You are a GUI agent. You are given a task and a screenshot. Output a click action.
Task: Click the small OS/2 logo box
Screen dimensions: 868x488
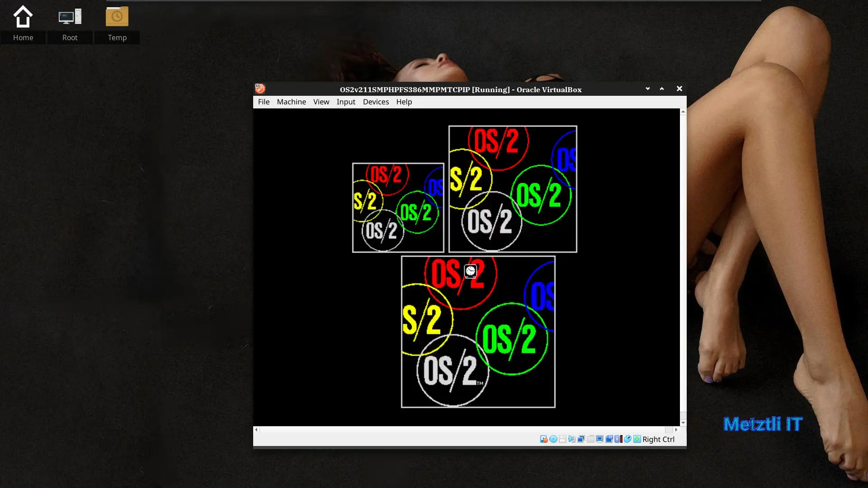point(398,207)
